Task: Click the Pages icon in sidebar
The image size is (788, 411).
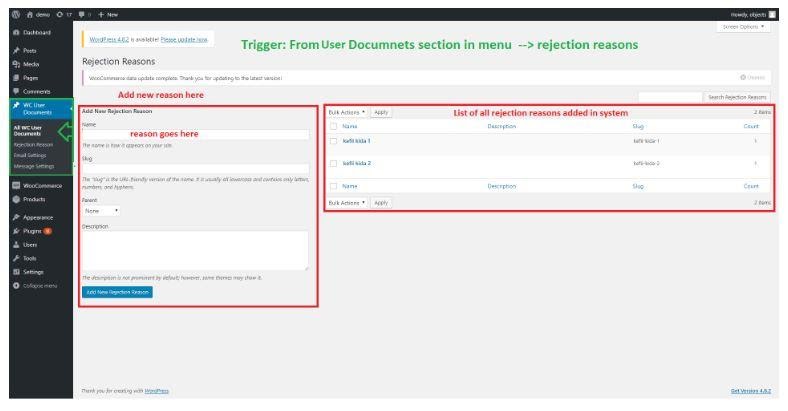Action: coord(16,78)
